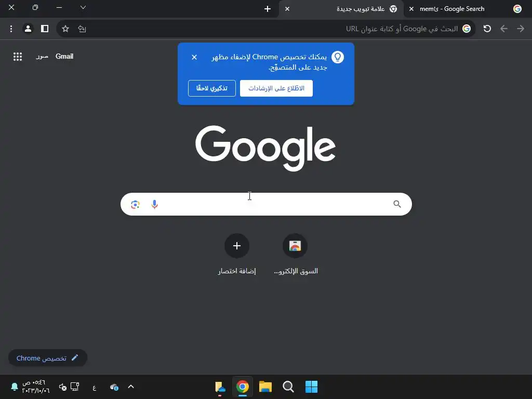Open the profile avatar menu
Image resolution: width=532 pixels, height=399 pixels.
(28, 29)
